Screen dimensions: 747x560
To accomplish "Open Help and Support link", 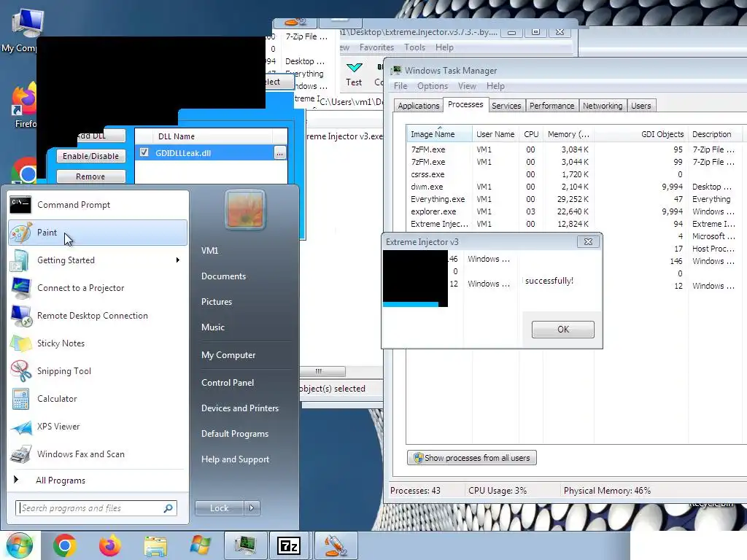I will 235,459.
